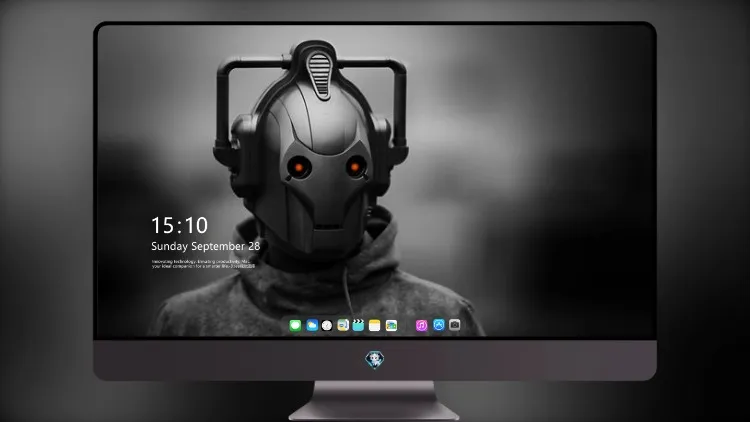
Task: Open the yellow Notes app in dock
Action: tap(375, 325)
